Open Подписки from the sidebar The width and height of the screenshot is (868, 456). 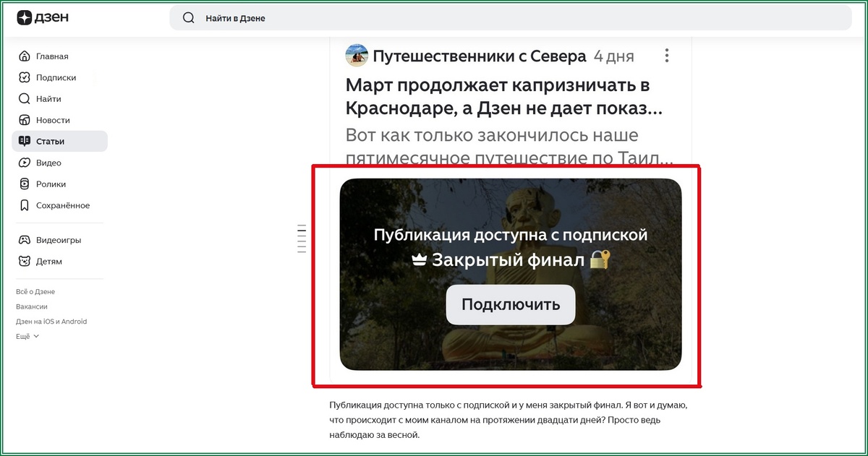click(24, 77)
